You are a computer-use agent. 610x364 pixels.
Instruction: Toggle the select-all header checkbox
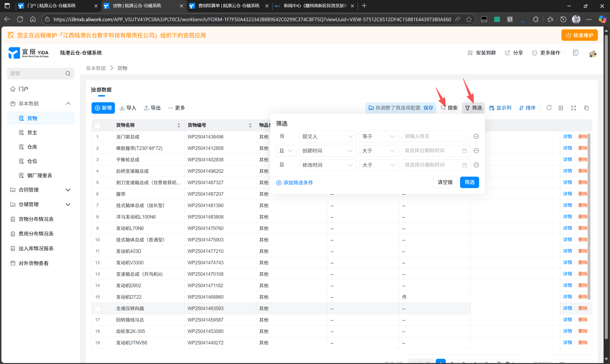pyautogui.click(x=98, y=126)
